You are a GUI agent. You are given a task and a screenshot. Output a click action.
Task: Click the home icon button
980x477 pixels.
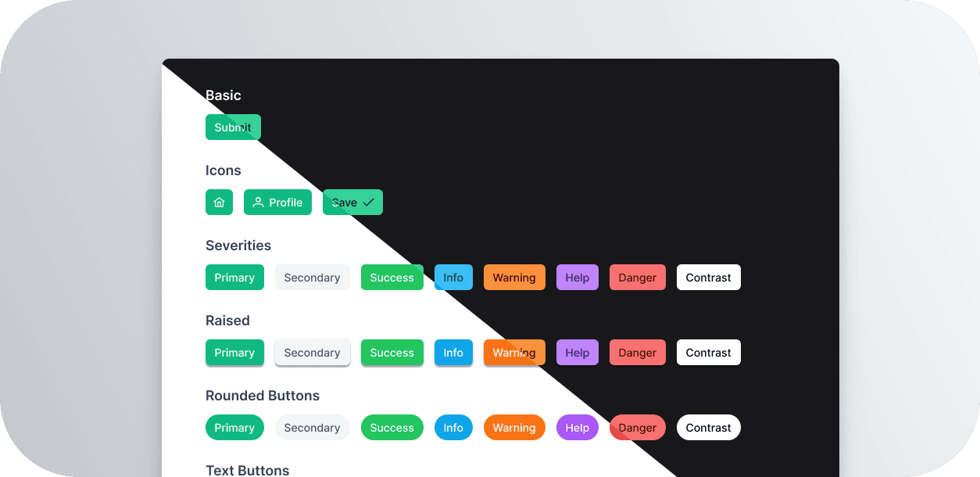click(219, 202)
